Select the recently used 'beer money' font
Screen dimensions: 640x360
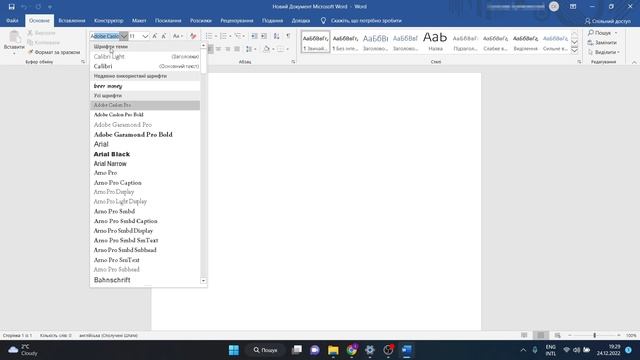point(145,86)
